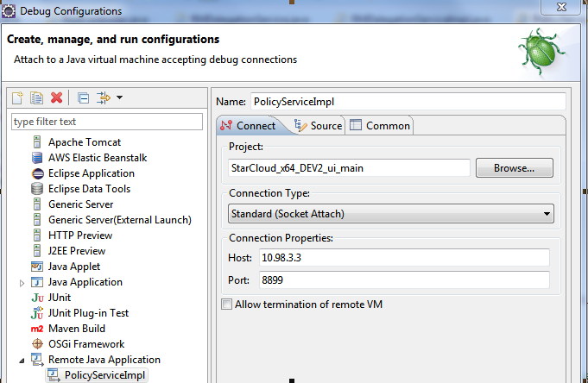Switch to the Connect tab

tap(250, 126)
